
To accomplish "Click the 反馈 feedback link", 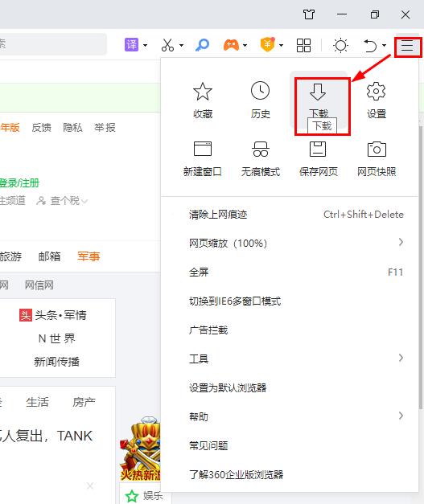I will point(42,128).
